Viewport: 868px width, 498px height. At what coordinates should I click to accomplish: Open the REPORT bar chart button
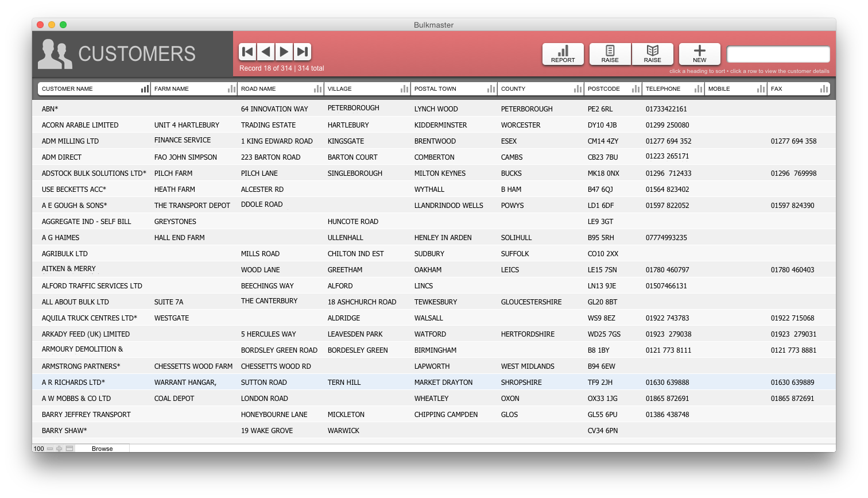(563, 54)
